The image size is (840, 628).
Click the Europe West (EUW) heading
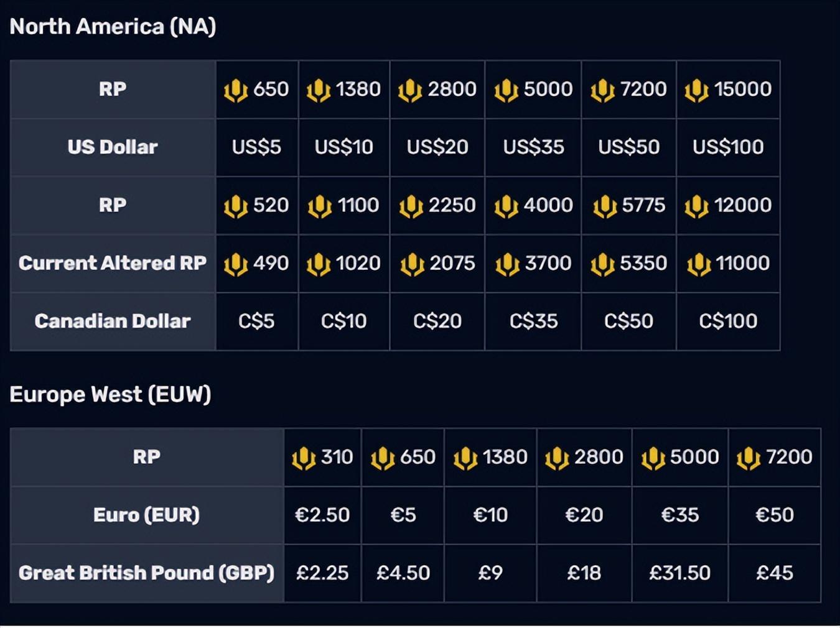click(x=110, y=394)
